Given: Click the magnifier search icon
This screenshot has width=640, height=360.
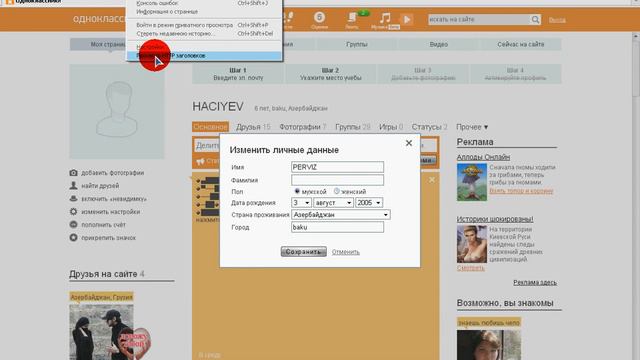Looking at the screenshot, I should [x=535, y=19].
